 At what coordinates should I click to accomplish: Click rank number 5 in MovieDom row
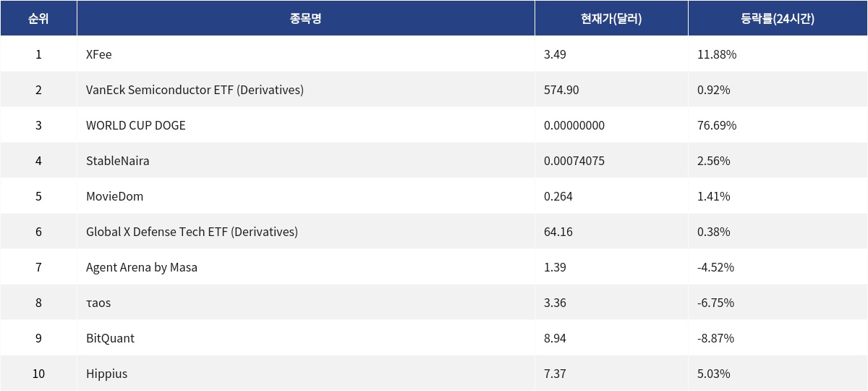coord(38,196)
